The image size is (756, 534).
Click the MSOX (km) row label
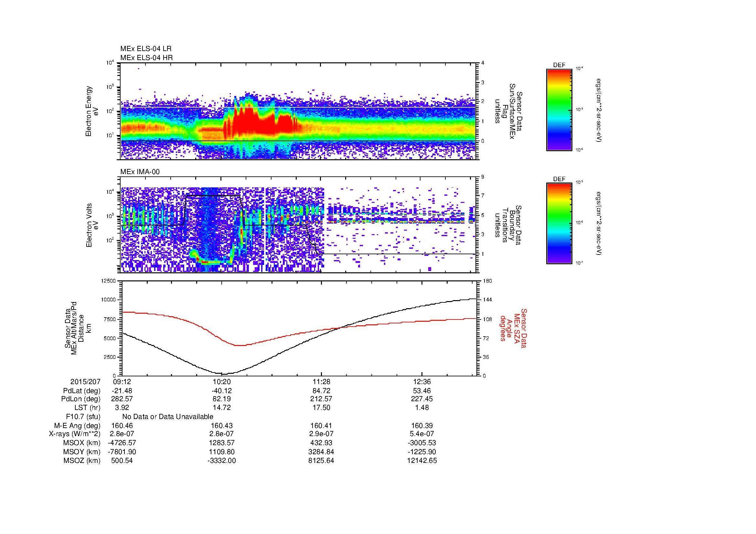(x=82, y=443)
